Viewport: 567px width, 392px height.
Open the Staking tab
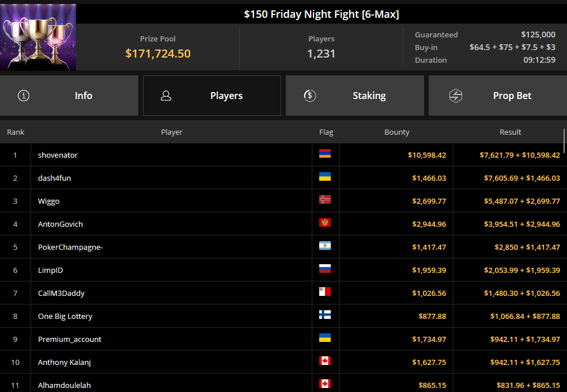coord(355,96)
